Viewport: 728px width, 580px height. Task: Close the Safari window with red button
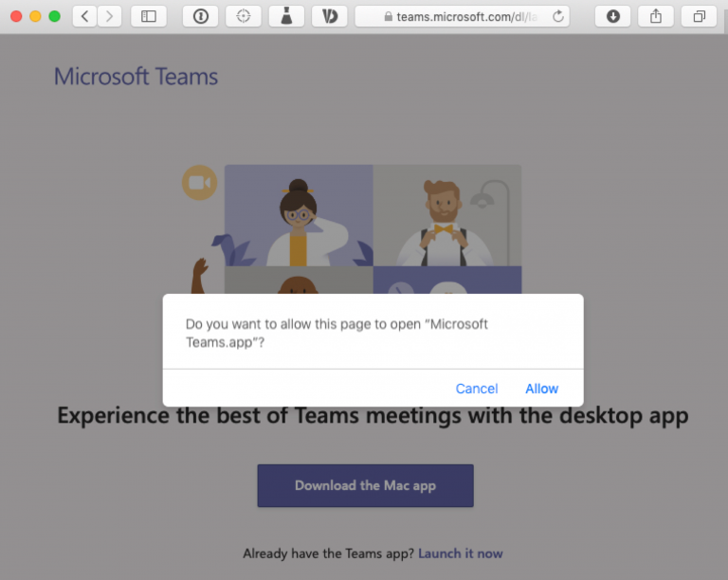coord(16,16)
